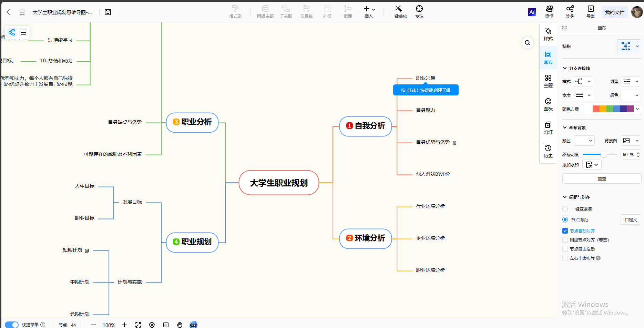Click the 一键美化 beautify icon
The width and height of the screenshot is (644, 328).
coord(398,9)
